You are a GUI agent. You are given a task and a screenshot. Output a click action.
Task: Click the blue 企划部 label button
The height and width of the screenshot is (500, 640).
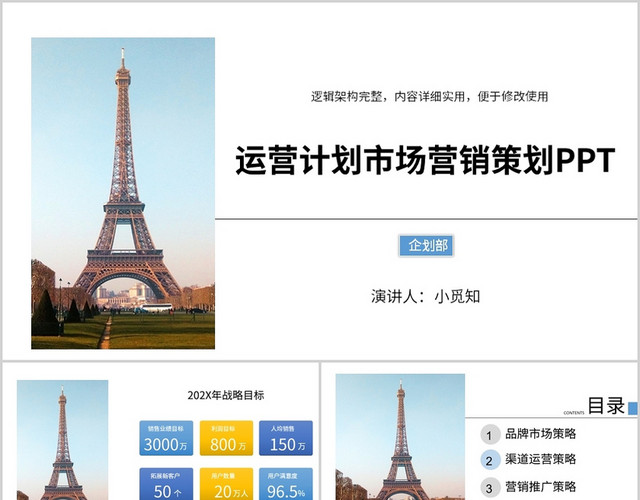pyautogui.click(x=426, y=246)
